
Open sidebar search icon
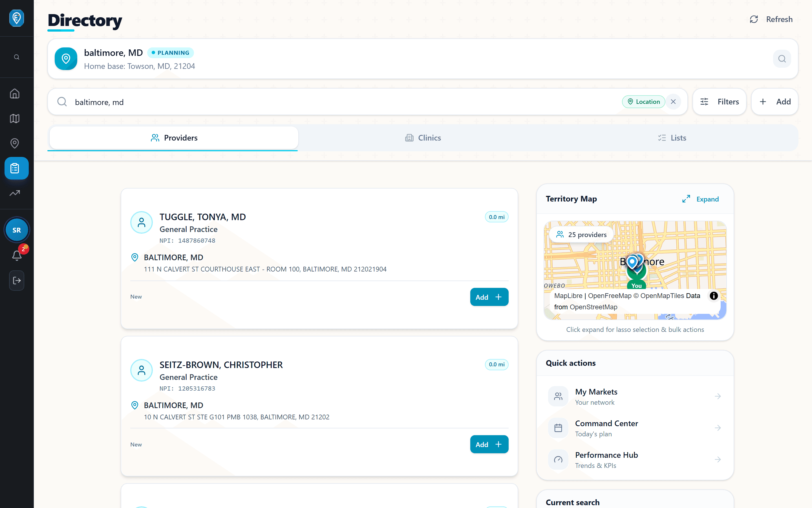pyautogui.click(x=16, y=57)
